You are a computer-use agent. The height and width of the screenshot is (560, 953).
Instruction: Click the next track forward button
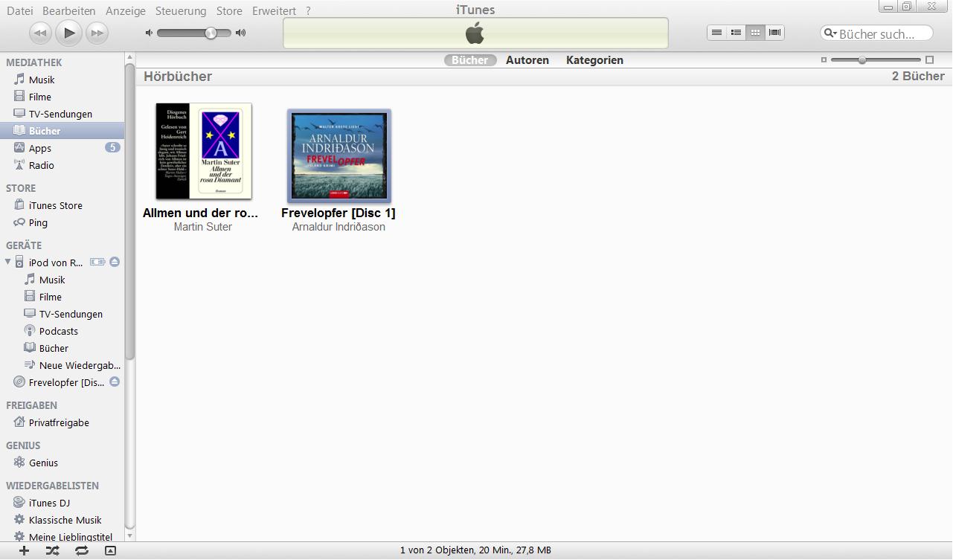(x=97, y=33)
